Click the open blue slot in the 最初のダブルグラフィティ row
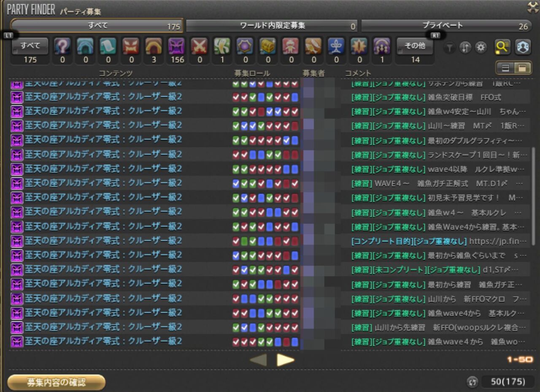Image resolution: width=540 pixels, height=392 pixels. point(295,140)
